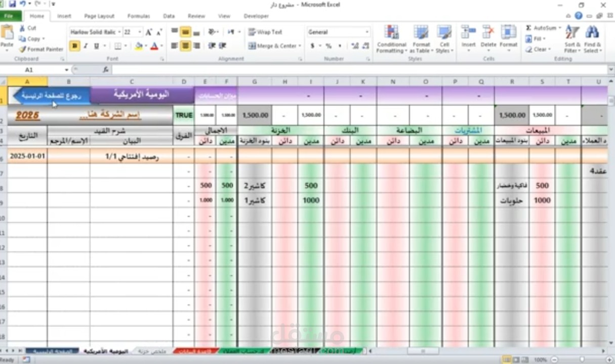Switch to the Formulas tab
Viewport: 615px width, 364px height.
[x=138, y=16]
